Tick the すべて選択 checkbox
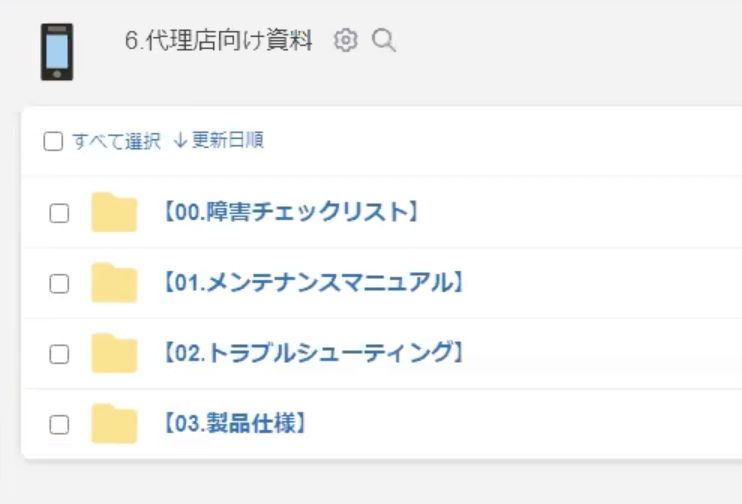This screenshot has height=504, width=742. pyautogui.click(x=53, y=141)
